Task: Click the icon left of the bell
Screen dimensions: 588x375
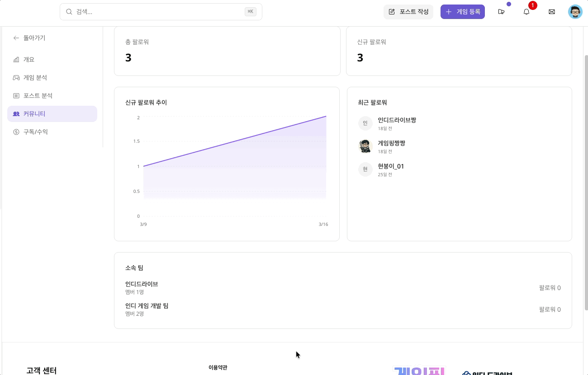Action: (x=501, y=12)
